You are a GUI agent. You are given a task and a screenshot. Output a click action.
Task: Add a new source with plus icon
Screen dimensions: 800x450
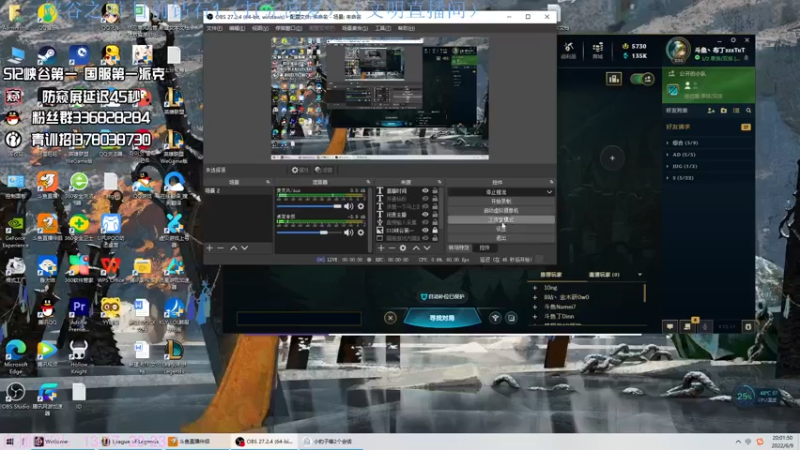[x=381, y=248]
